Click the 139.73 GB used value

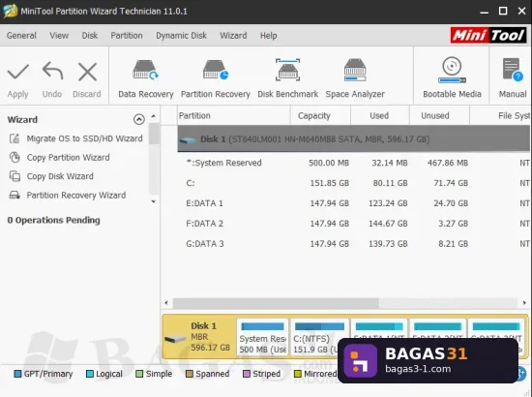pyautogui.click(x=388, y=244)
